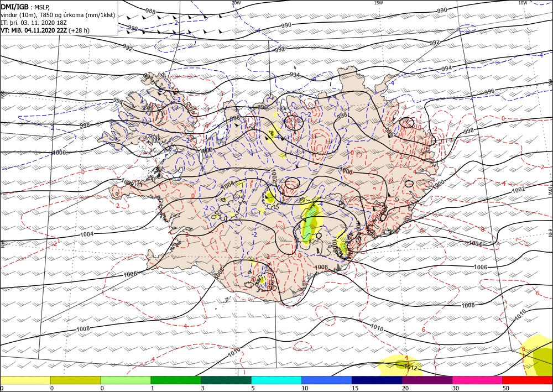
Task: Click legend scale value '30'
Action: (455, 388)
